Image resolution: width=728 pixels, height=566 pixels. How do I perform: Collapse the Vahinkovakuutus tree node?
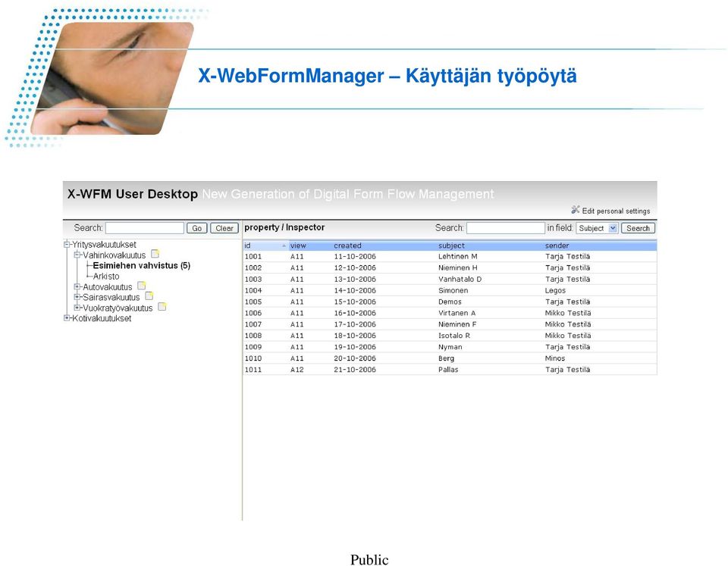coord(77,255)
